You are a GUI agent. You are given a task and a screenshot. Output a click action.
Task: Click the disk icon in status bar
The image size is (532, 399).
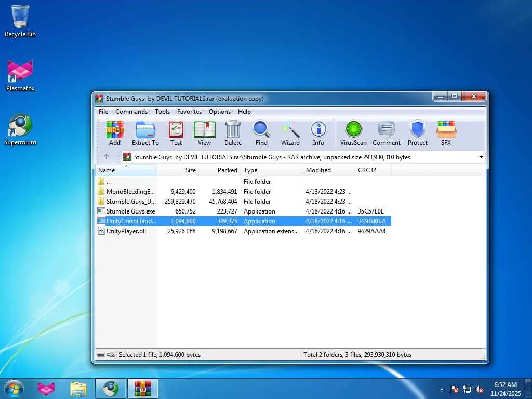point(101,355)
